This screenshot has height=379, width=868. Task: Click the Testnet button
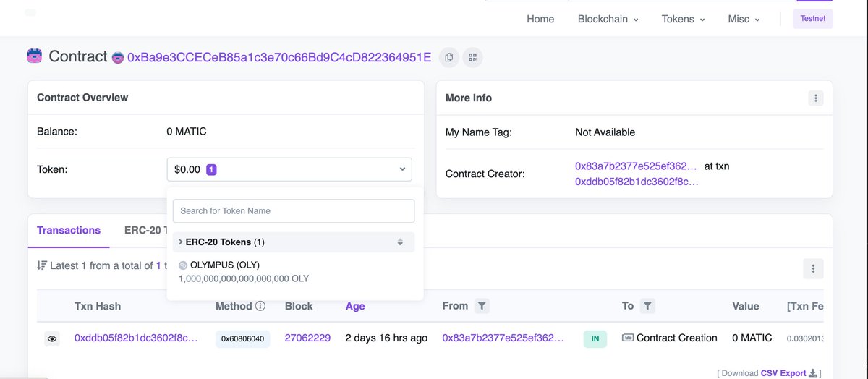[x=813, y=19]
